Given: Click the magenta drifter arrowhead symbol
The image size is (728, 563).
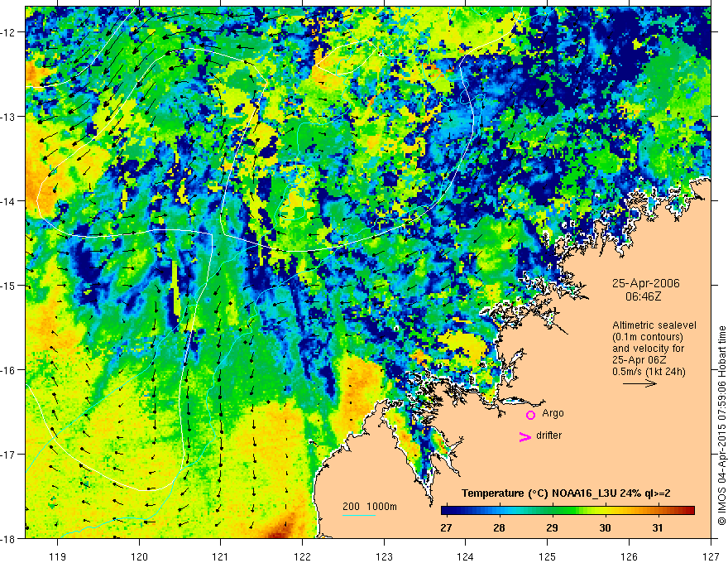Looking at the screenshot, I should coord(524,437).
